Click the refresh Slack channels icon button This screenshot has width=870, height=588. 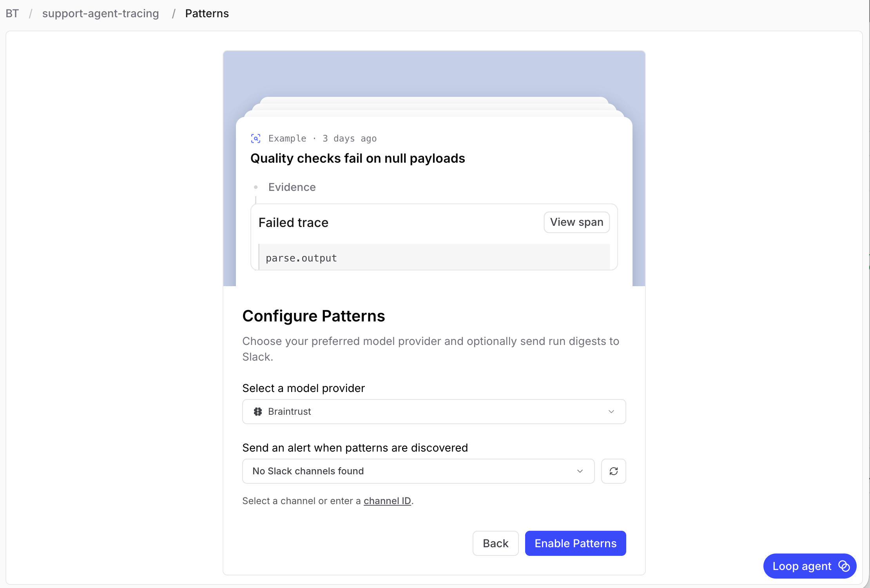pyautogui.click(x=613, y=471)
